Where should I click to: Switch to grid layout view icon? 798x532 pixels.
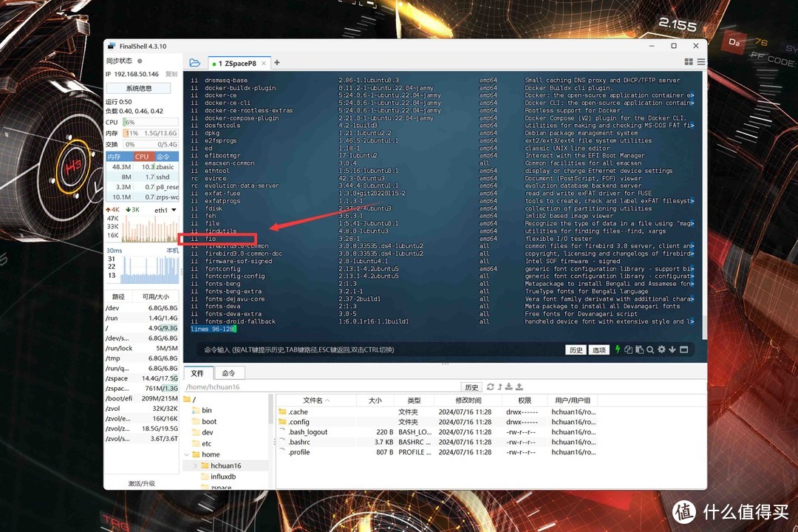(x=689, y=63)
